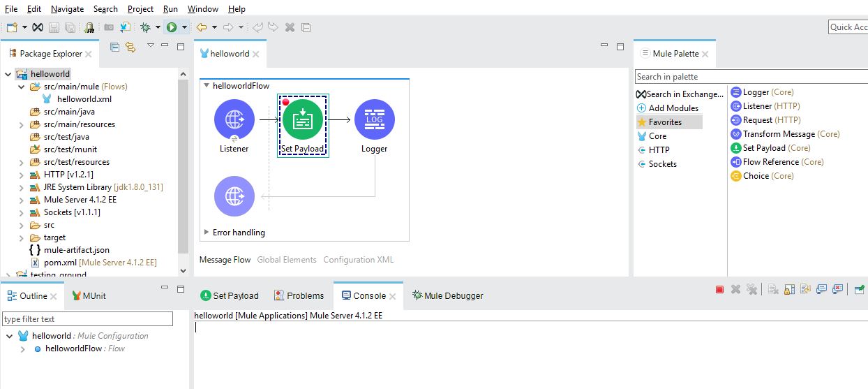The image size is (868, 389).
Task: Open the Window menu
Action: point(203,9)
